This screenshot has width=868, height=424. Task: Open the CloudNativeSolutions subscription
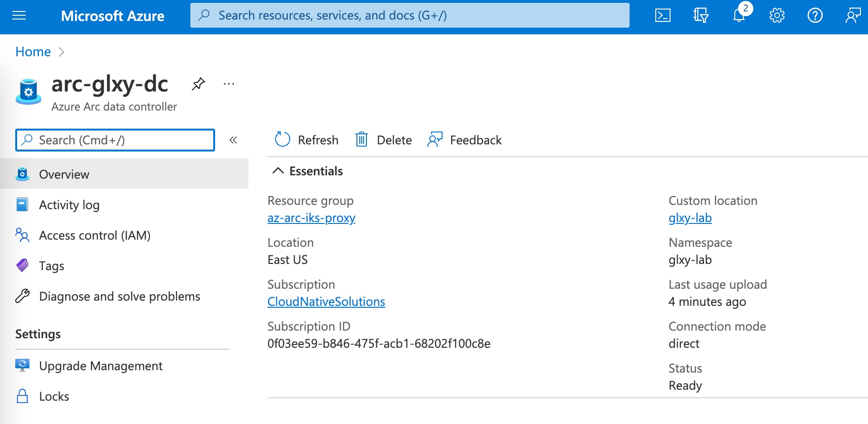[x=326, y=302]
